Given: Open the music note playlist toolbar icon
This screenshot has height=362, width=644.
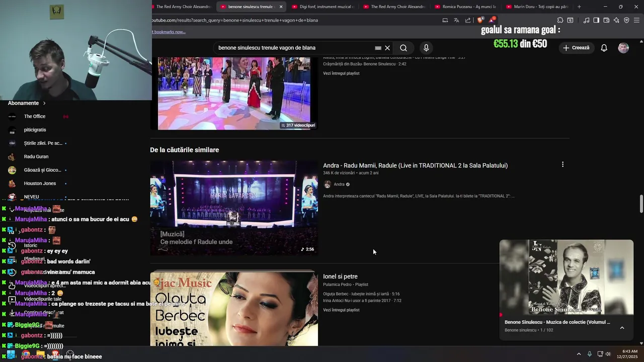Looking at the screenshot, I should 586,20.
